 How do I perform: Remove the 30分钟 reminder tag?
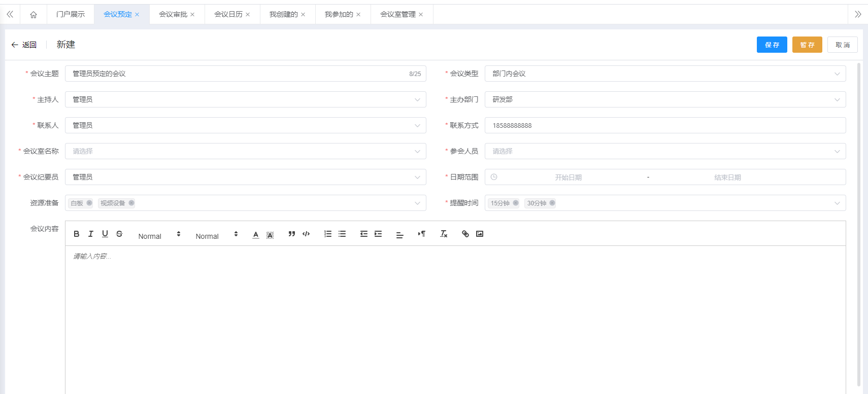point(552,203)
